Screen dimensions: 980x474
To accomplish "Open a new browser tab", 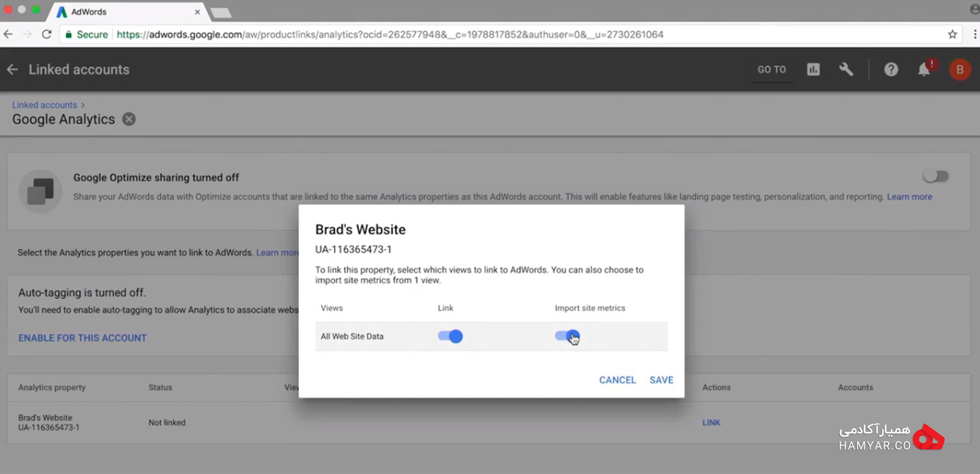I will (221, 12).
